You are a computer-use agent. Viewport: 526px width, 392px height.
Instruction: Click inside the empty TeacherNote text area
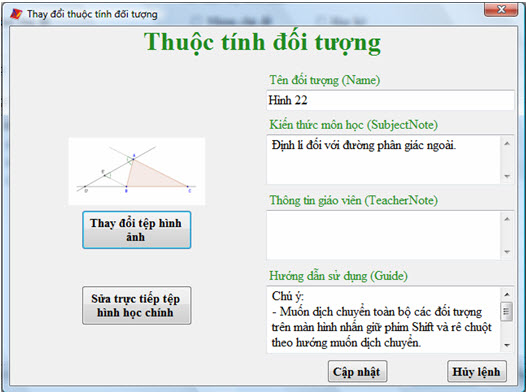(384, 235)
